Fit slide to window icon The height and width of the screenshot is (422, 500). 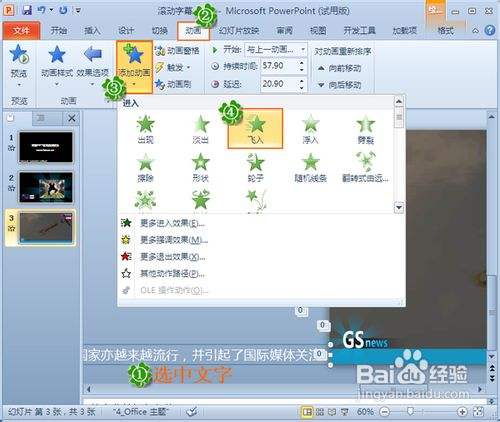(478, 412)
